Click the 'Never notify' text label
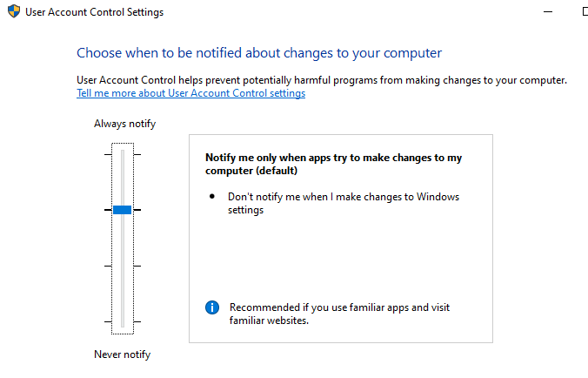Image resolution: width=588 pixels, height=378 pixels. click(122, 354)
